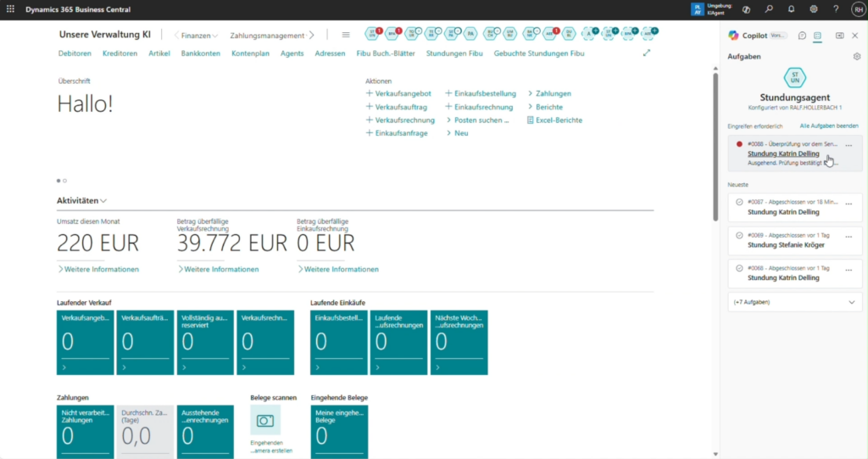Open Stundung Katrin Delling task #0088
The width and height of the screenshot is (868, 459).
coord(783,154)
